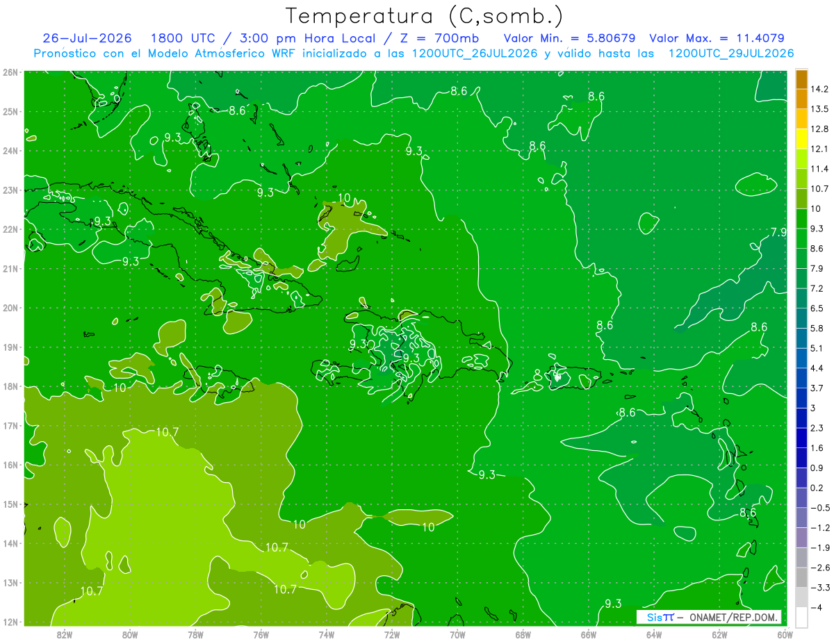
Task: Click the '3.7' color scale label
Action: point(817,388)
